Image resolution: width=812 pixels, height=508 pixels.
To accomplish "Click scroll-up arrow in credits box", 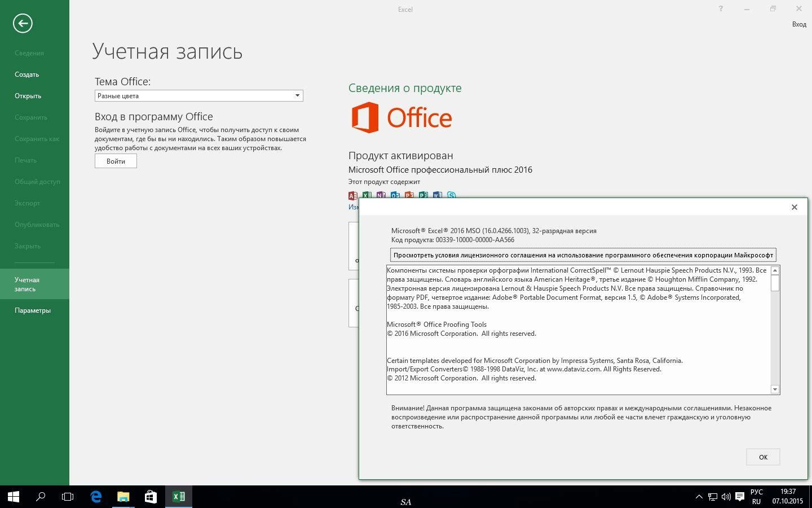I will click(775, 270).
